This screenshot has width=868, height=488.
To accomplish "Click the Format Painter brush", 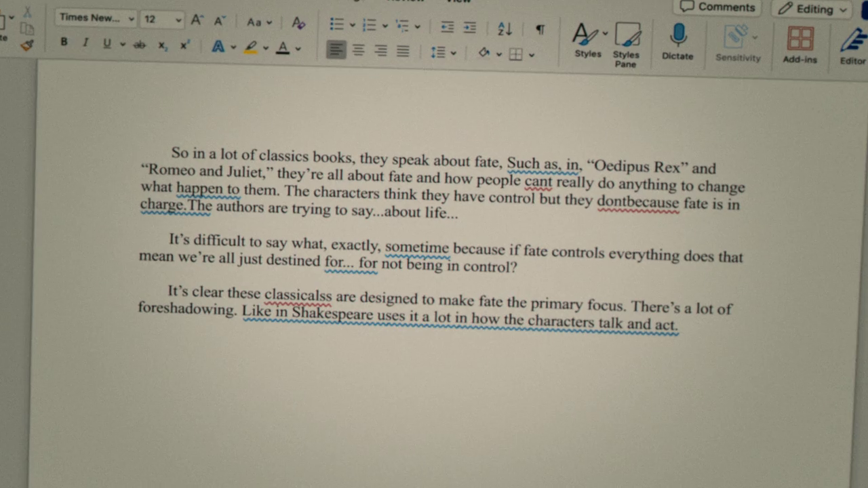I will click(x=26, y=45).
